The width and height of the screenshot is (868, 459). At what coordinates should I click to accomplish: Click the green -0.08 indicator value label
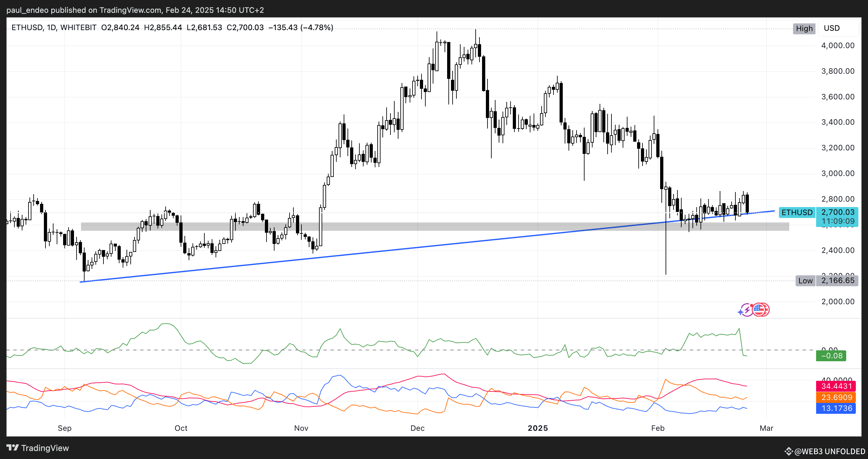[831, 356]
